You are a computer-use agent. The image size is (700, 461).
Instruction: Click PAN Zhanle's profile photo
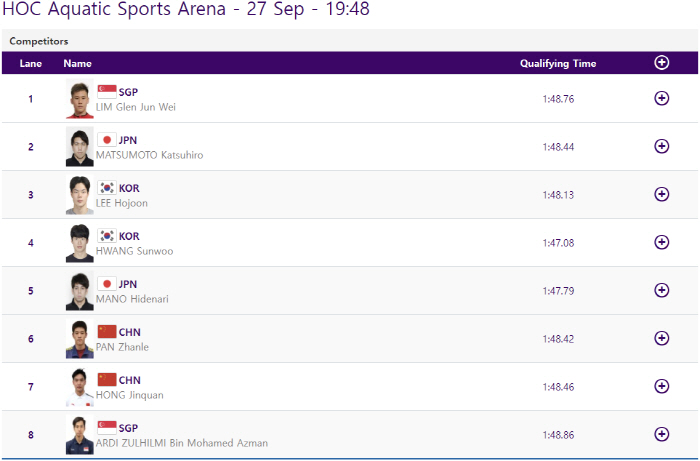click(x=80, y=339)
